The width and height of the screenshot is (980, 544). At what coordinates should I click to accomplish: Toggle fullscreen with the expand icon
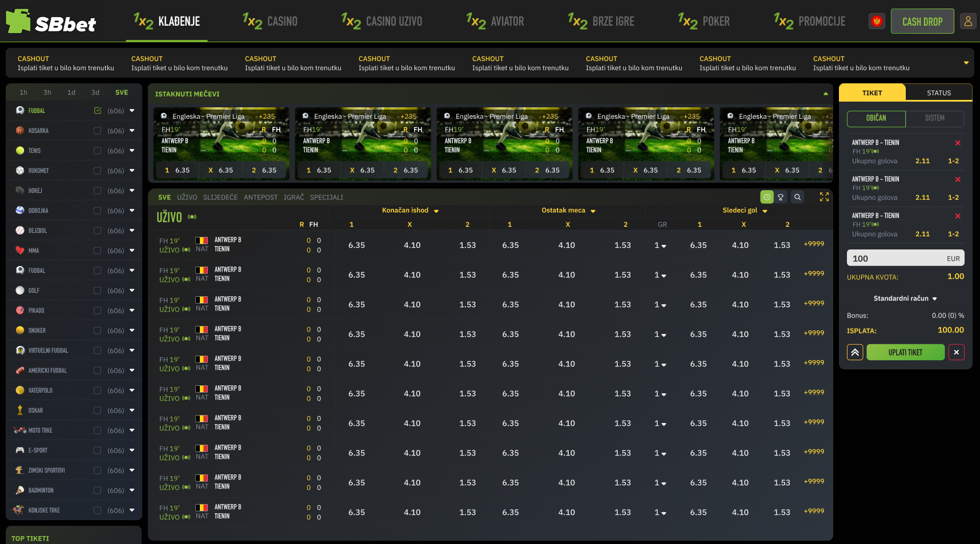[824, 197]
